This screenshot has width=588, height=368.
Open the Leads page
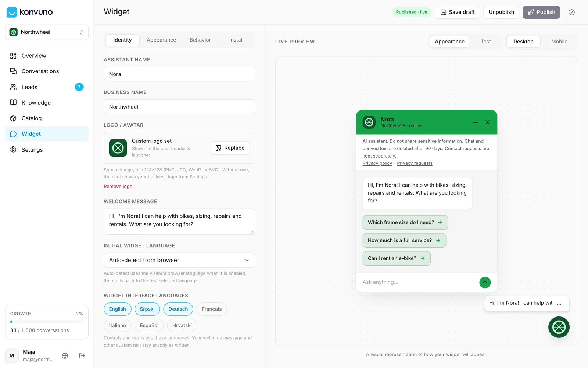click(x=47, y=87)
